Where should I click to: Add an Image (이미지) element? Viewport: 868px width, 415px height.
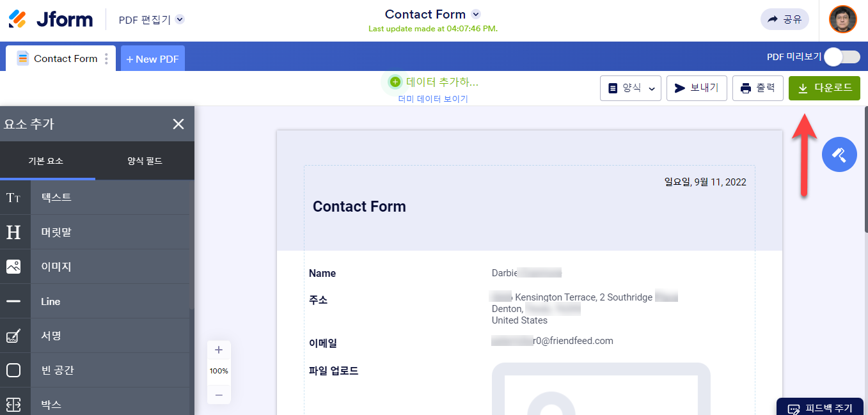tap(13, 267)
